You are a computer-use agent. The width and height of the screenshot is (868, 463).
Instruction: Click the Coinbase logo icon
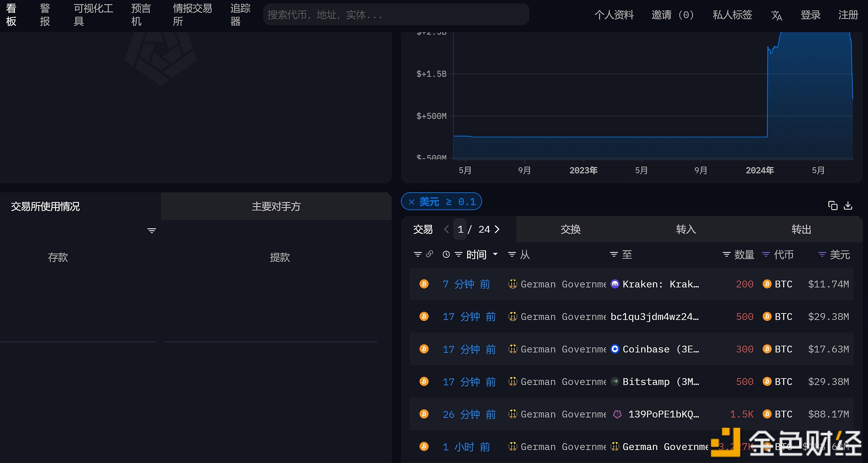(x=615, y=349)
